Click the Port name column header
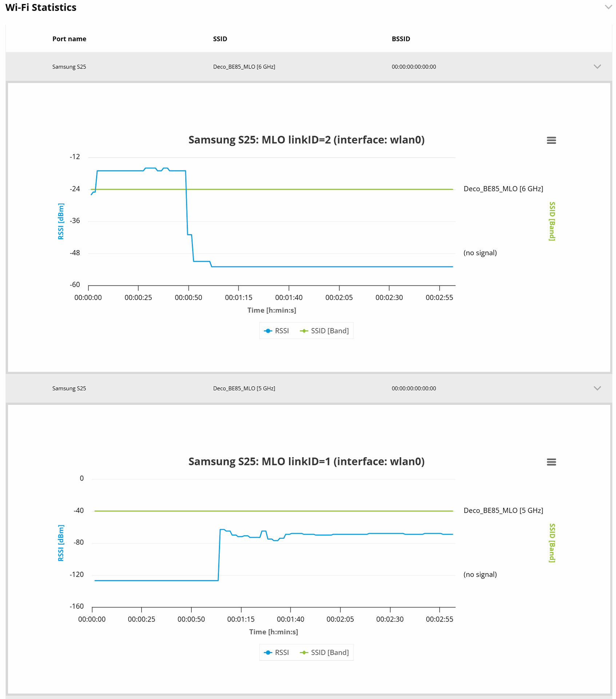616x699 pixels. [x=69, y=39]
